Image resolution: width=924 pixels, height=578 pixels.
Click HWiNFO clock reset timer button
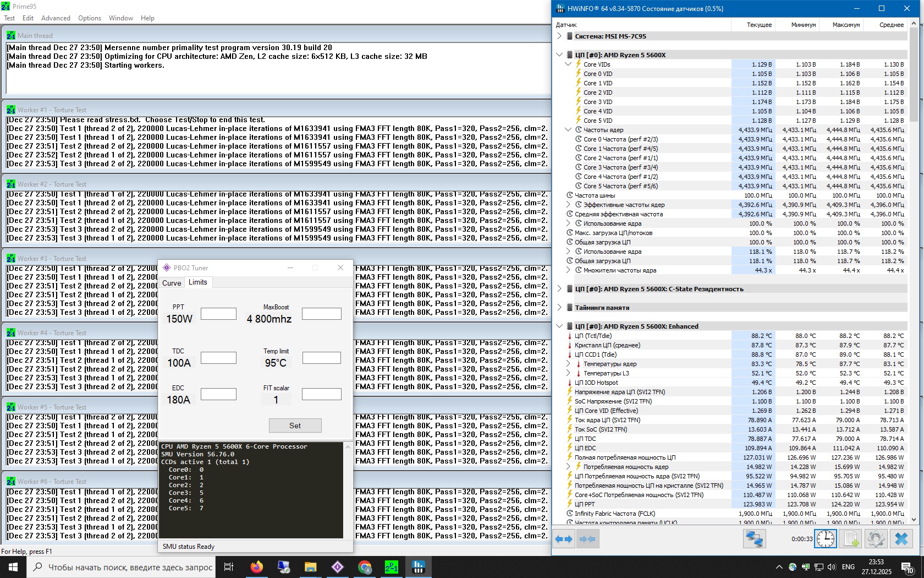click(826, 539)
